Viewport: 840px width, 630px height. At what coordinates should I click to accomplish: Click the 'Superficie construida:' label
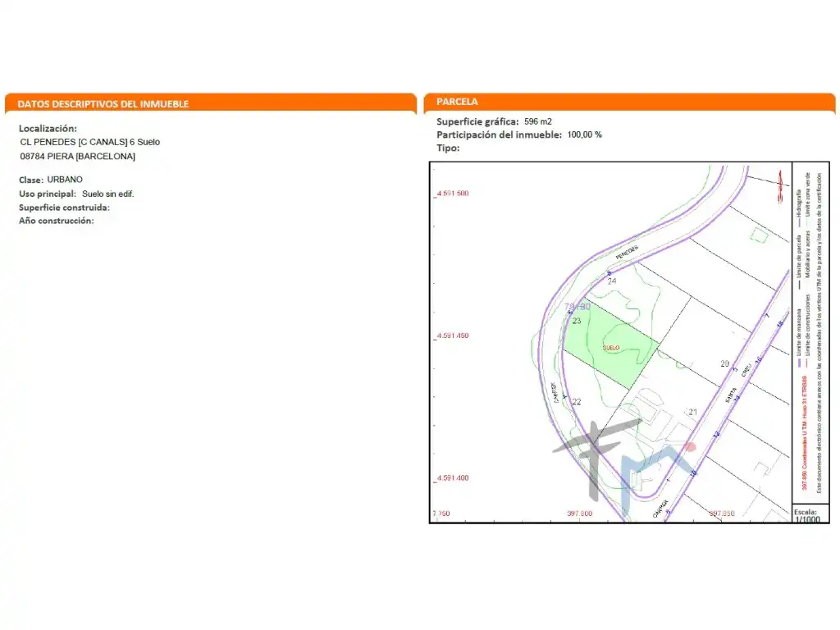click(64, 208)
